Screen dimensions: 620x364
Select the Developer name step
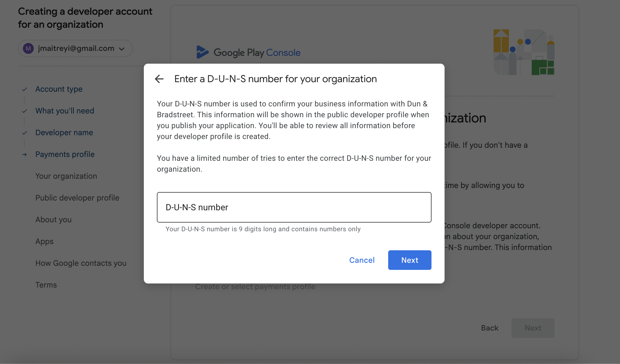(64, 133)
